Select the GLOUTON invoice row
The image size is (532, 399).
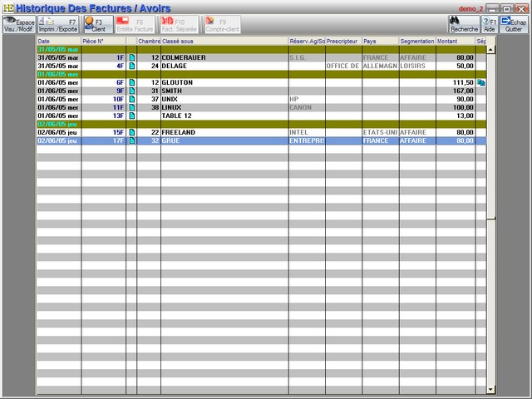[262, 82]
